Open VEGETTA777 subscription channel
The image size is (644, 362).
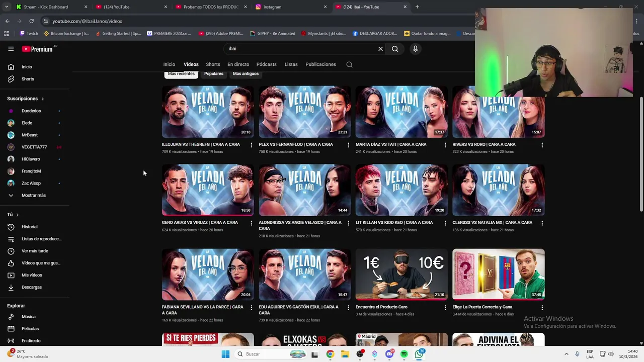(34, 147)
